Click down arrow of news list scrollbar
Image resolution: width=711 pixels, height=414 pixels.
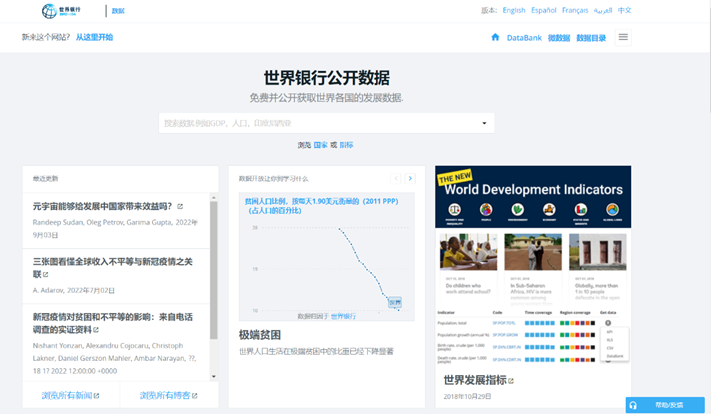click(x=214, y=376)
